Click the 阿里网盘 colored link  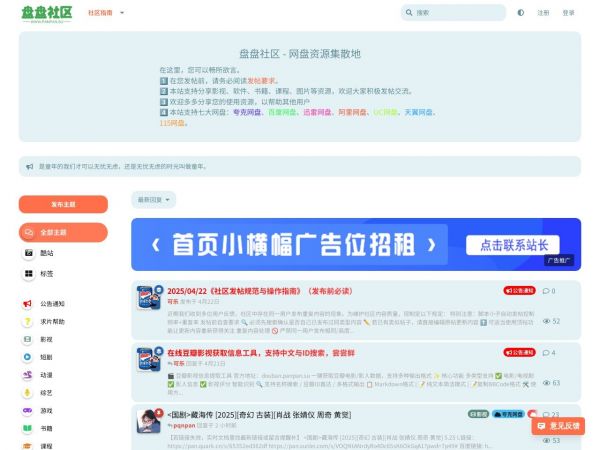(x=352, y=112)
